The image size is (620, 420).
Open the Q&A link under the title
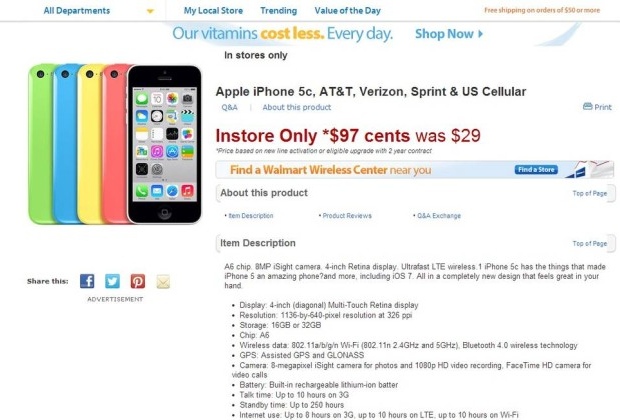click(x=229, y=107)
